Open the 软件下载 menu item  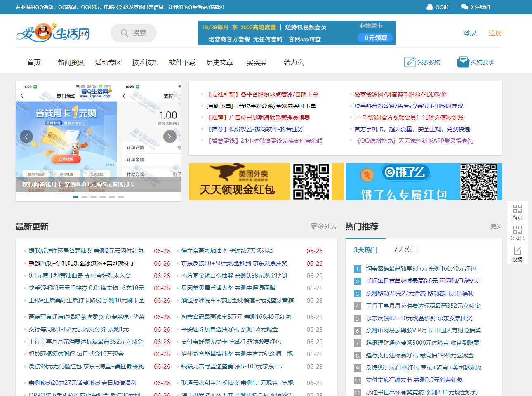182,62
